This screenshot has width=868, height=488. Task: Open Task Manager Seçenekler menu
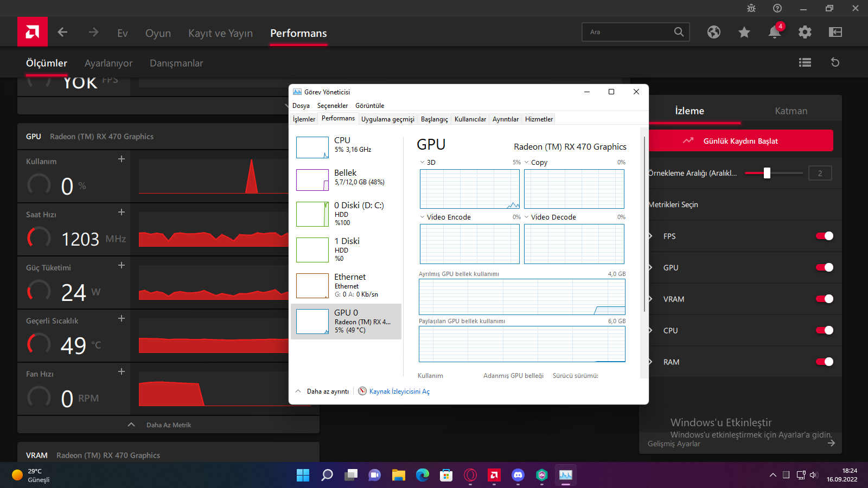pos(333,106)
